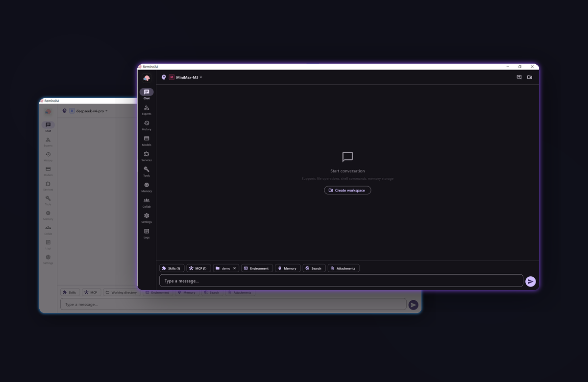Open the Skills (1) selector chip
The width and height of the screenshot is (588, 382).
(x=171, y=268)
